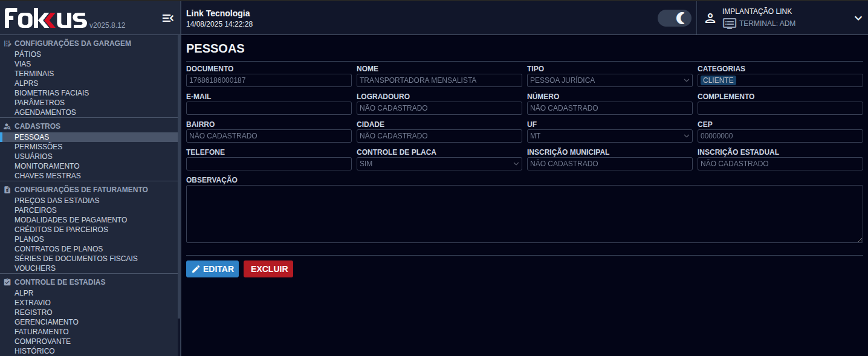Open the TIPO dropdown
This screenshot has height=356, width=868.
tap(609, 80)
